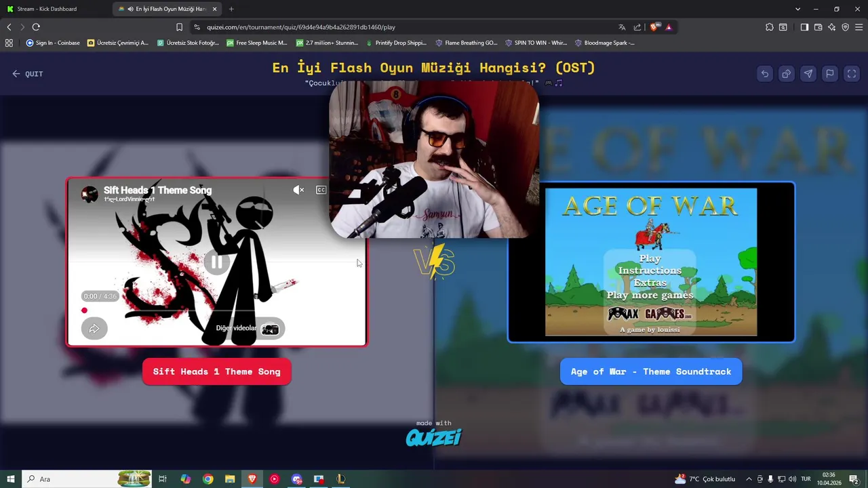Open the Windows Start menu
Viewport: 868px width, 488px height.
pyautogui.click(x=11, y=479)
